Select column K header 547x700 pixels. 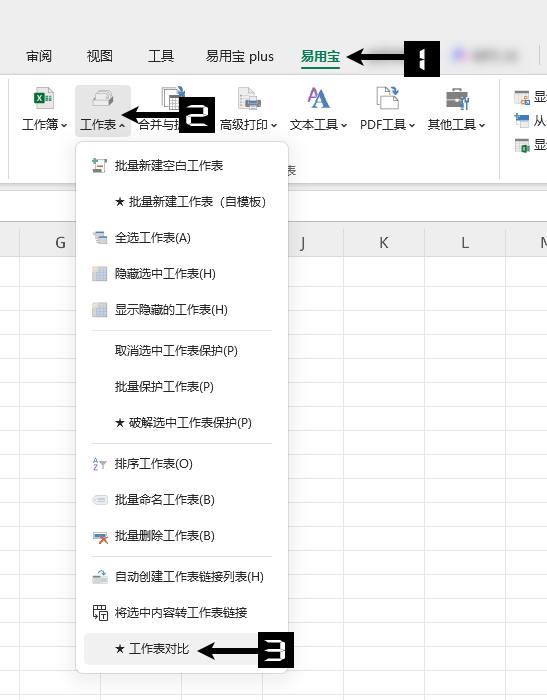pyautogui.click(x=384, y=243)
